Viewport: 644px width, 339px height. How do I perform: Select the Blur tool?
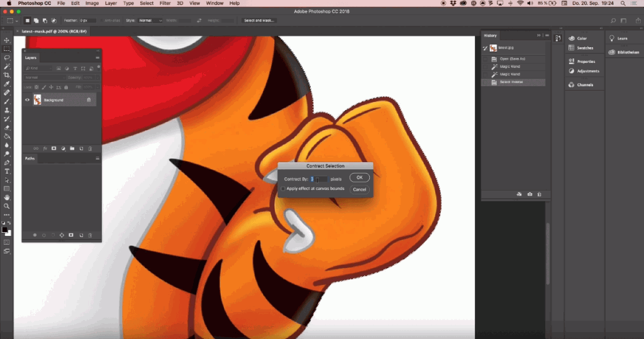(x=6, y=145)
